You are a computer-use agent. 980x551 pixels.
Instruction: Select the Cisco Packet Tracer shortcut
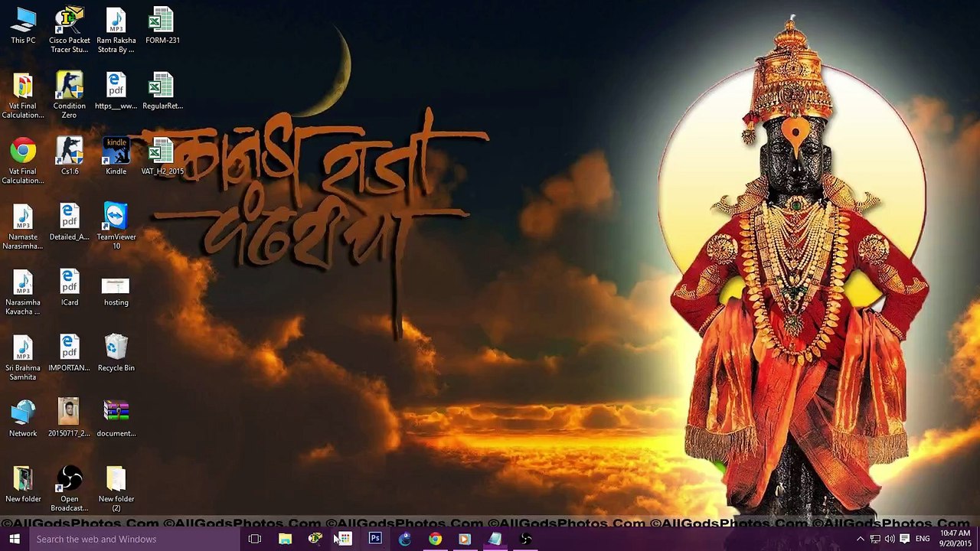point(69,31)
